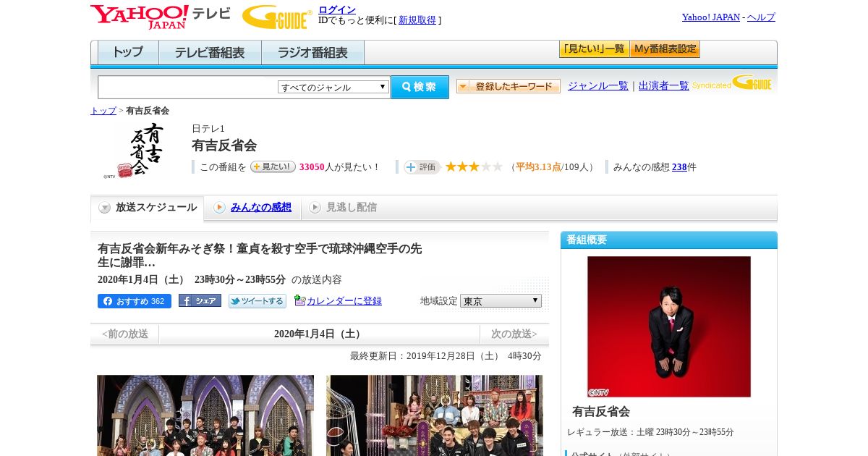
Task: Click the Facebook おすすめ 362 button
Action: (x=135, y=301)
